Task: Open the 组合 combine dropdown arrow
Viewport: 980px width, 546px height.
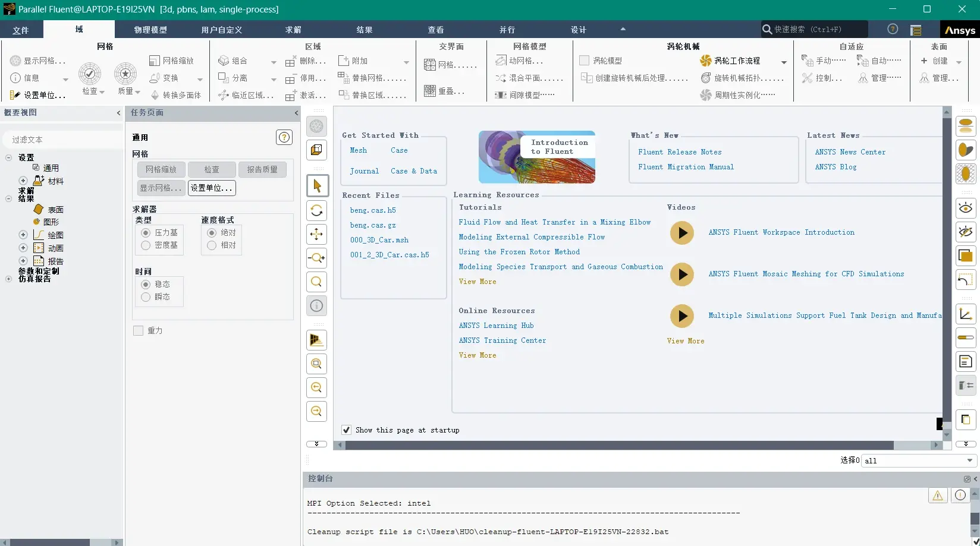Action: [274, 62]
